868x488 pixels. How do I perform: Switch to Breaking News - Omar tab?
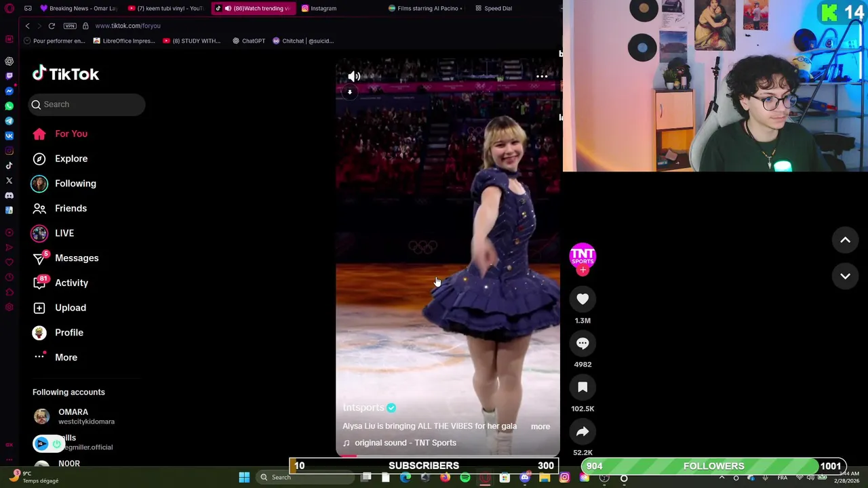[x=78, y=8]
